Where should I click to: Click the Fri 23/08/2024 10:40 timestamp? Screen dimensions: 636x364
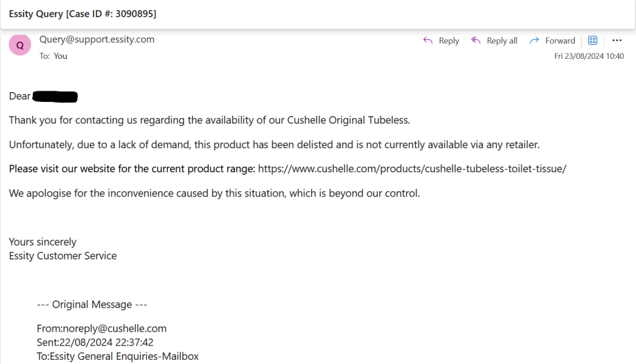tap(589, 56)
